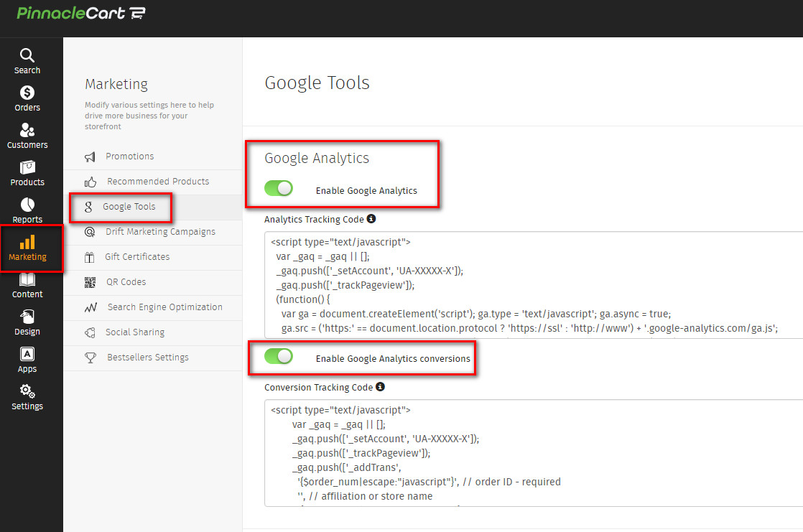The width and height of the screenshot is (803, 532).
Task: Open Design paint icon
Action: coord(27,317)
